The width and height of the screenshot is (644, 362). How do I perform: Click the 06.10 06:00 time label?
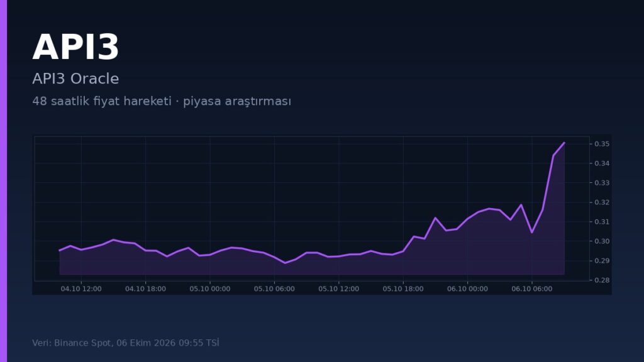click(x=532, y=289)
